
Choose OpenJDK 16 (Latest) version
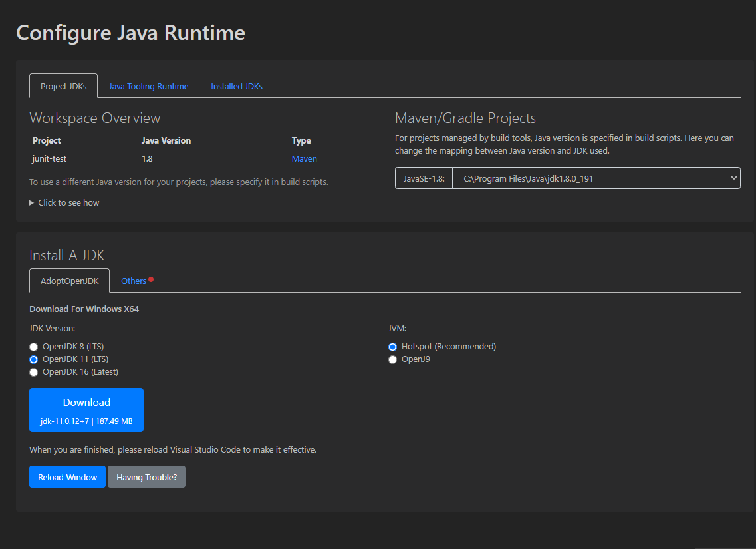[x=33, y=372]
